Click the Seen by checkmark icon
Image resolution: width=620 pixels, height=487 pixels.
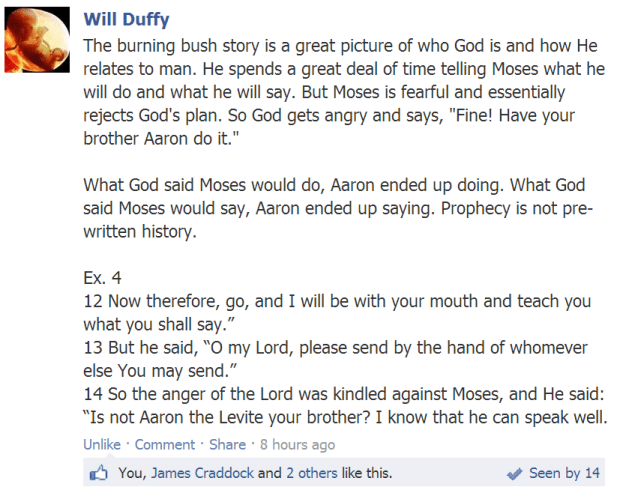pyautogui.click(x=515, y=472)
